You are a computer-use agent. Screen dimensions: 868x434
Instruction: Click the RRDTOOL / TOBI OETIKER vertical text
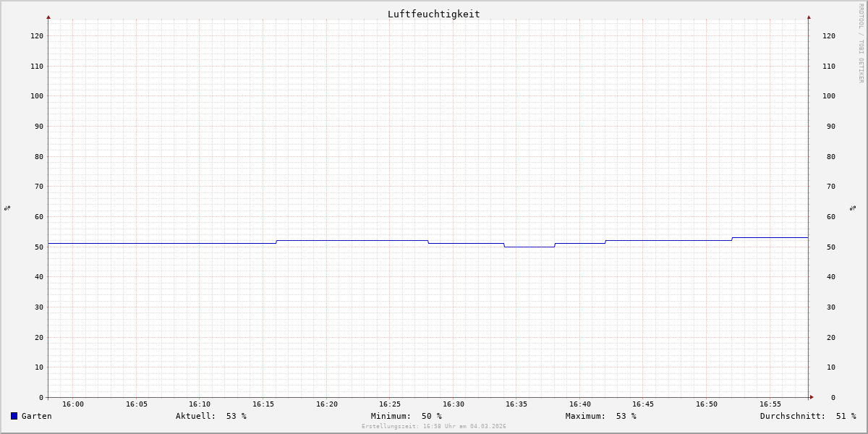pyautogui.click(x=861, y=43)
